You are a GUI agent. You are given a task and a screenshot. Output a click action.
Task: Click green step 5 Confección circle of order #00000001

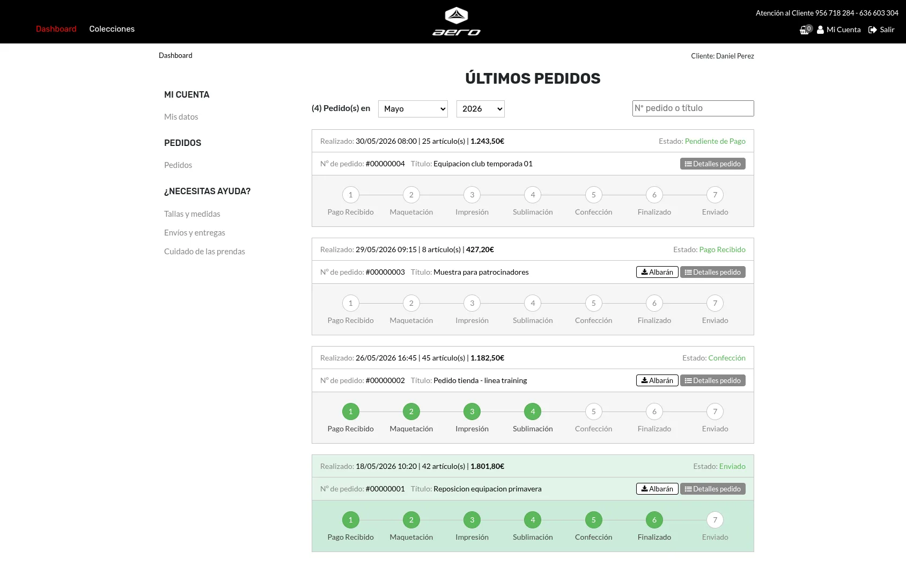click(594, 520)
